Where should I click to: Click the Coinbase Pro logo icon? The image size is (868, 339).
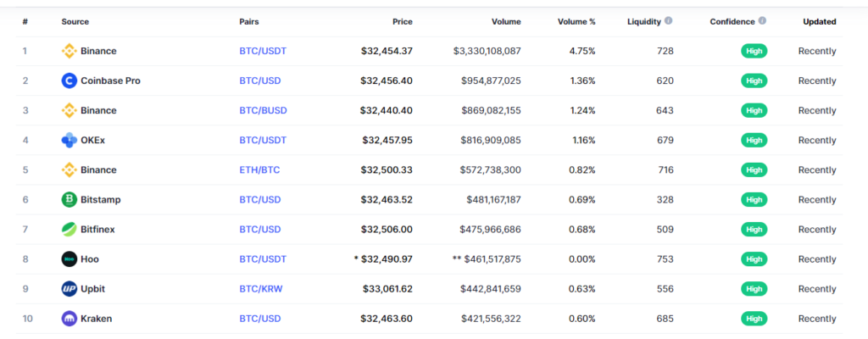pyautogui.click(x=70, y=81)
